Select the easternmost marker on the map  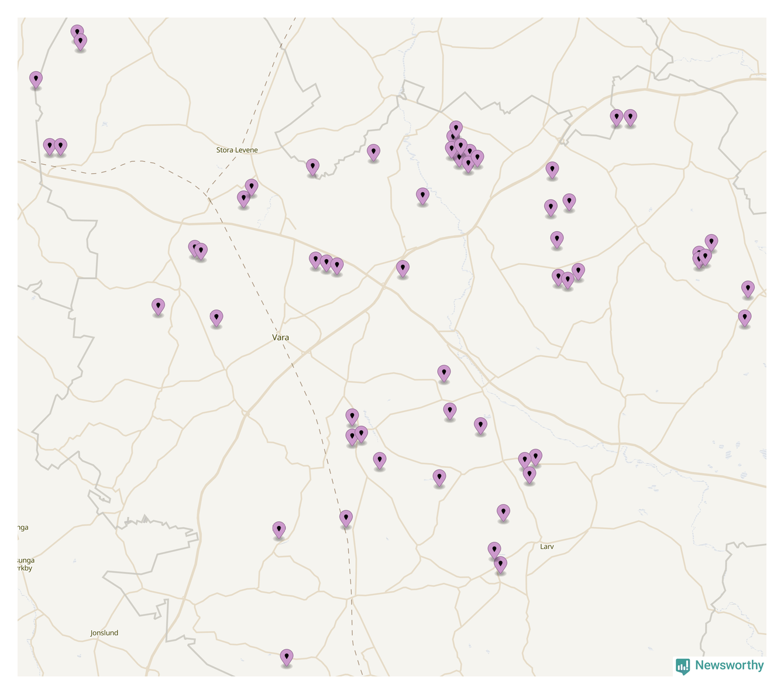tap(748, 289)
